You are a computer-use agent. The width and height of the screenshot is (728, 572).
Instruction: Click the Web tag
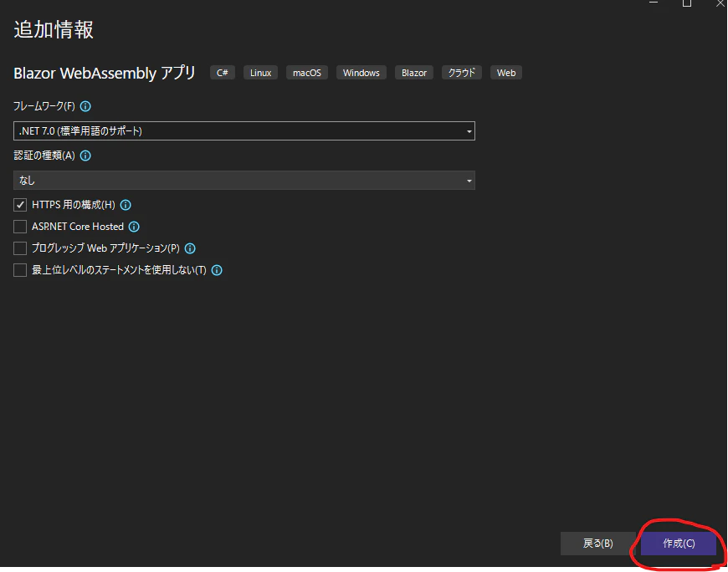[x=506, y=73]
